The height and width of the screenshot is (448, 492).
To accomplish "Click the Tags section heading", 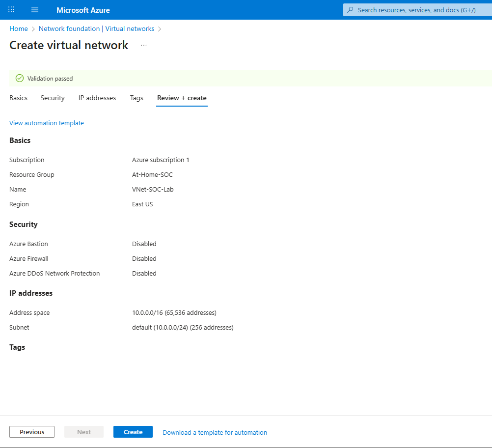I will [x=17, y=347].
